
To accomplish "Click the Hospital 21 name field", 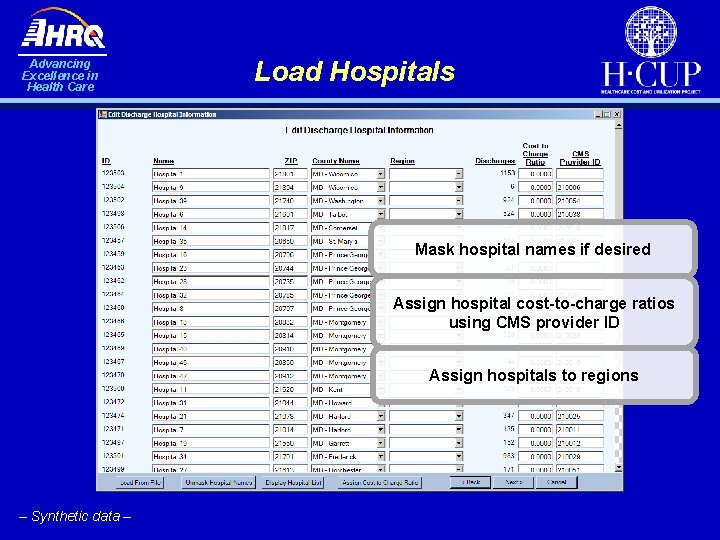I will 210,416.
